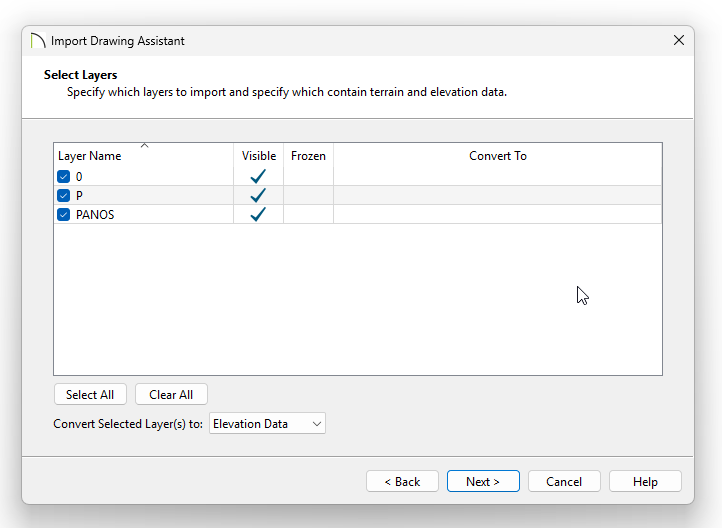722x528 pixels.
Task: Open the Convert Selected Layer(s) to dropdown
Action: pos(267,424)
